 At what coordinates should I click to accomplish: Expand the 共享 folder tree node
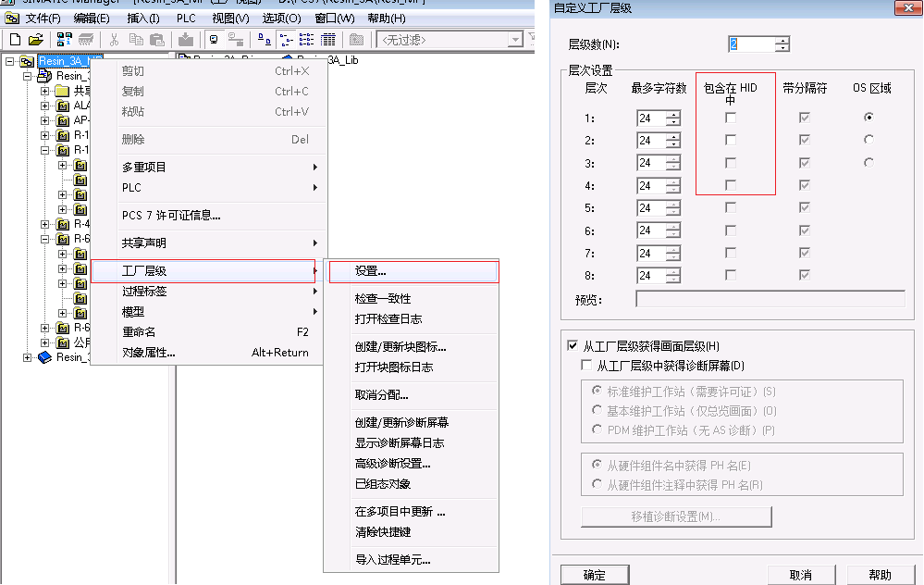point(44,91)
